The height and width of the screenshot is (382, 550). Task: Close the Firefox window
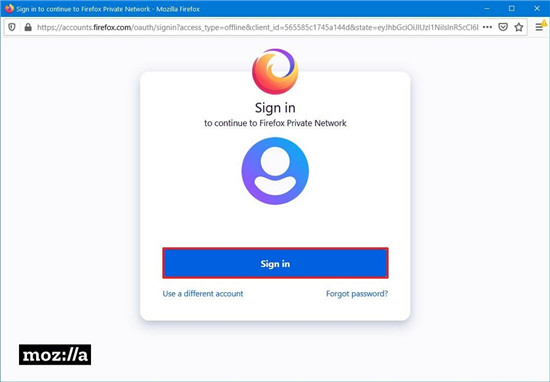[x=537, y=8]
